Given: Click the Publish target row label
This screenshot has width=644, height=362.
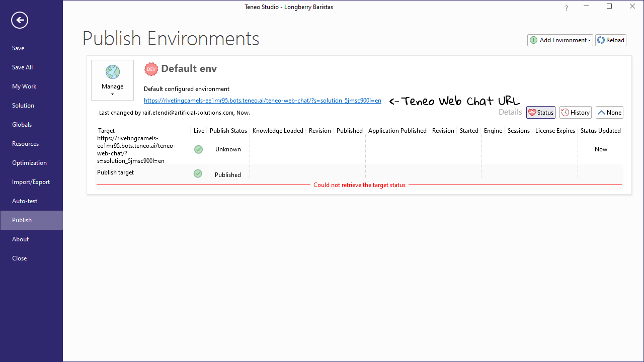Looking at the screenshot, I should point(115,172).
